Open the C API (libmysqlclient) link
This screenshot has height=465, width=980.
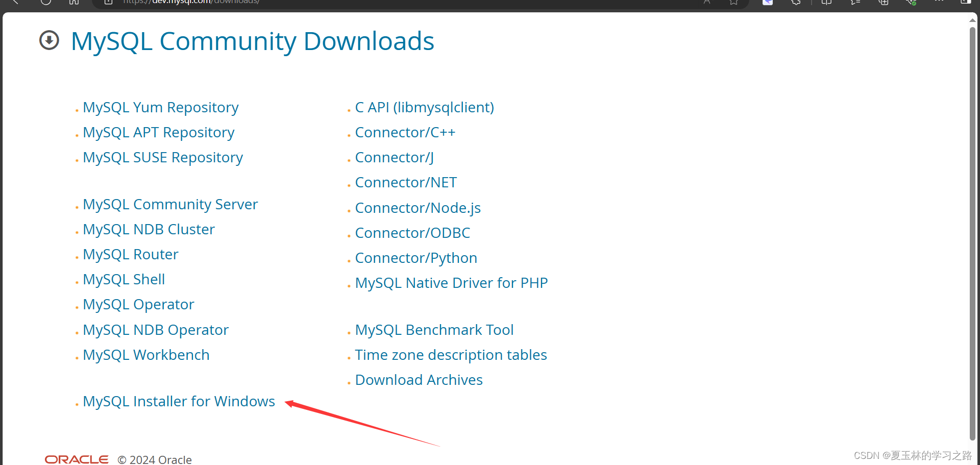[424, 108]
